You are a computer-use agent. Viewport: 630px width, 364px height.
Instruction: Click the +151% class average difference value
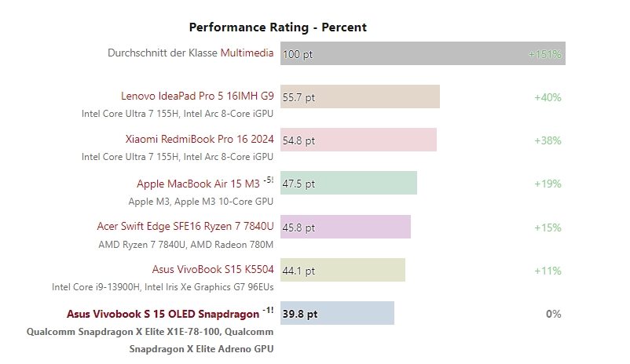coord(545,54)
